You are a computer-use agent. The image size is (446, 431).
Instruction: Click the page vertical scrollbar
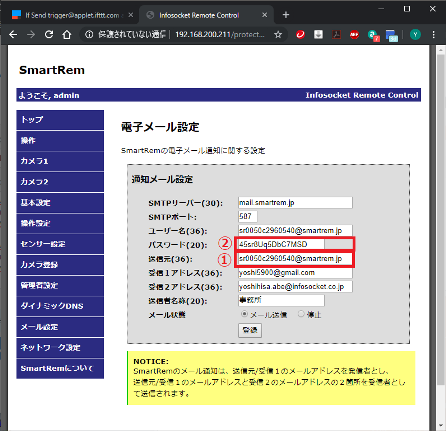440,233
